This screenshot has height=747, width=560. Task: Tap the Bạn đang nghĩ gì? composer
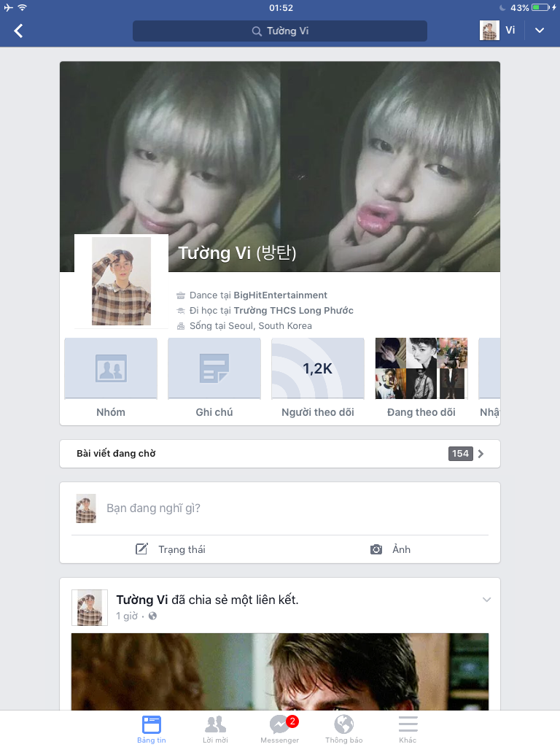click(292, 508)
